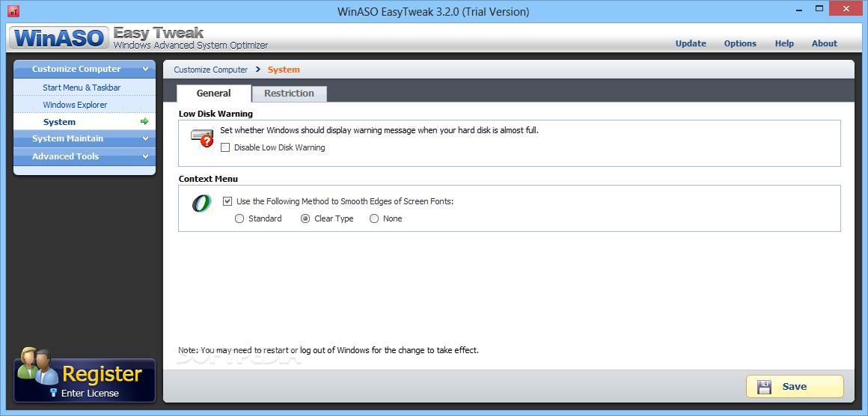The width and height of the screenshot is (868, 416).
Task: Collapse the Customize Computer section chevron
Action: 146,69
